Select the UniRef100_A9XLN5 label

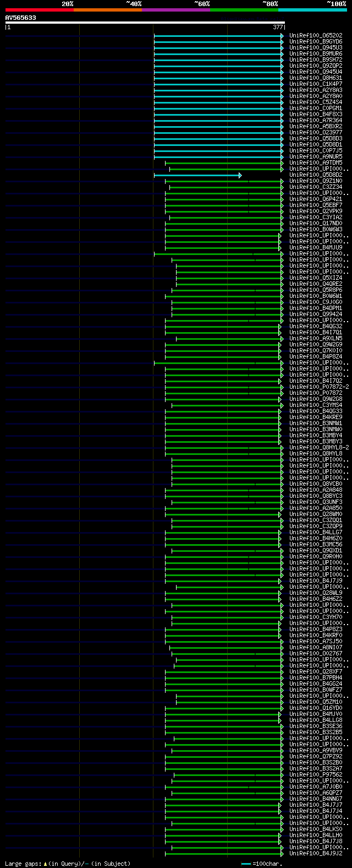pos(316,339)
